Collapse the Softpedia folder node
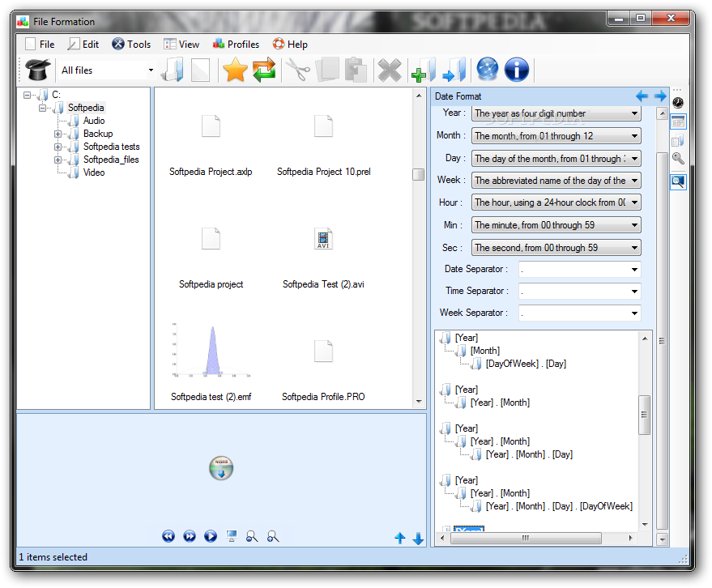Viewport: 712px width, 588px height. click(x=42, y=108)
